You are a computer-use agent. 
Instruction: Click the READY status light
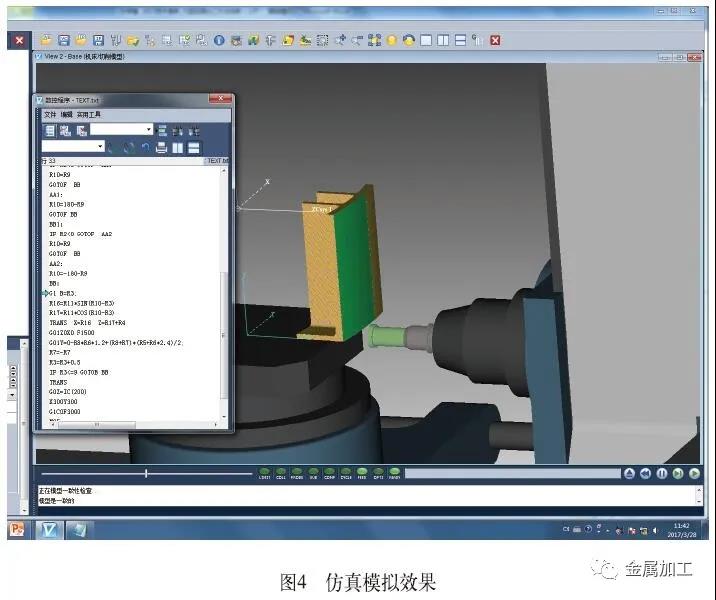pos(395,474)
